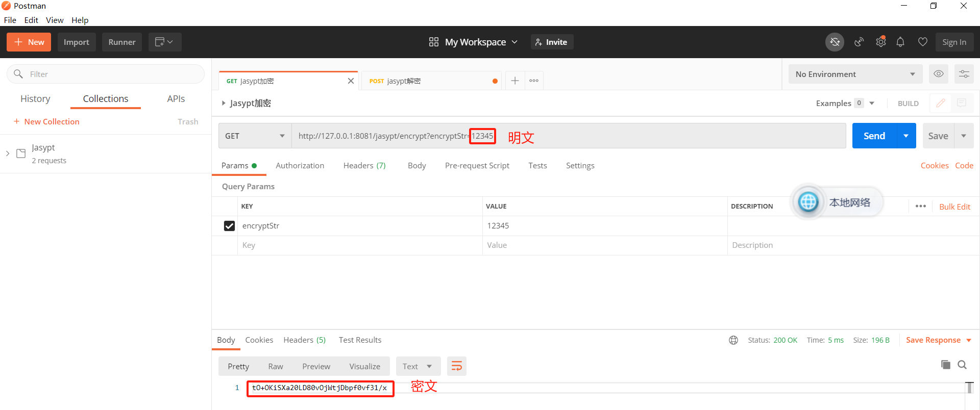Click the heart icon in header

(922, 42)
